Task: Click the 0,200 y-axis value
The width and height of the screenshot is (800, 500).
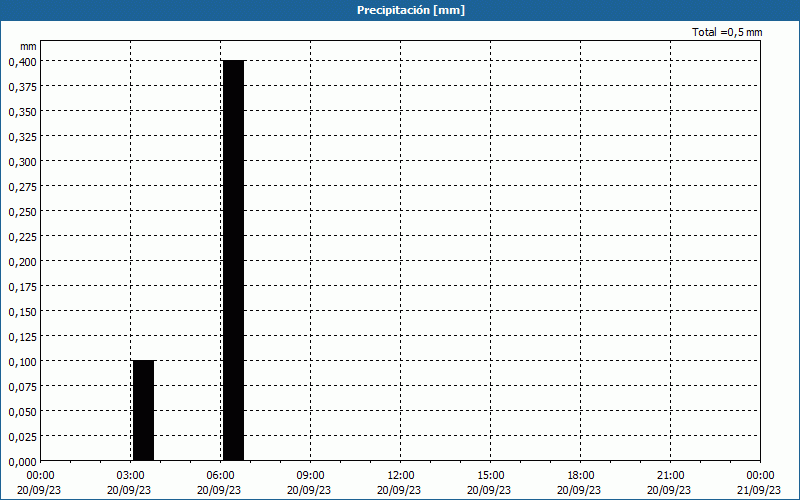Action: click(x=23, y=262)
